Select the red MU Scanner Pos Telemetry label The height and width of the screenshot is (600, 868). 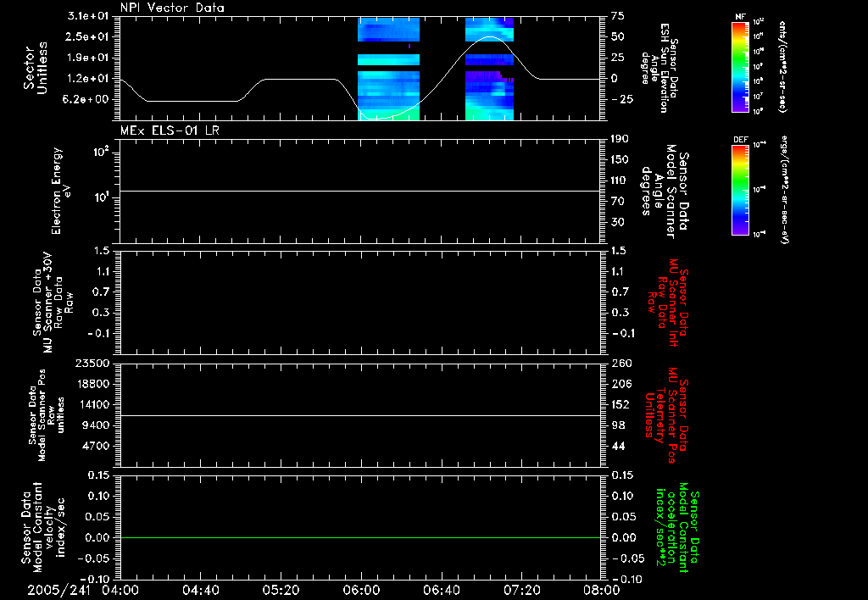tap(666, 415)
